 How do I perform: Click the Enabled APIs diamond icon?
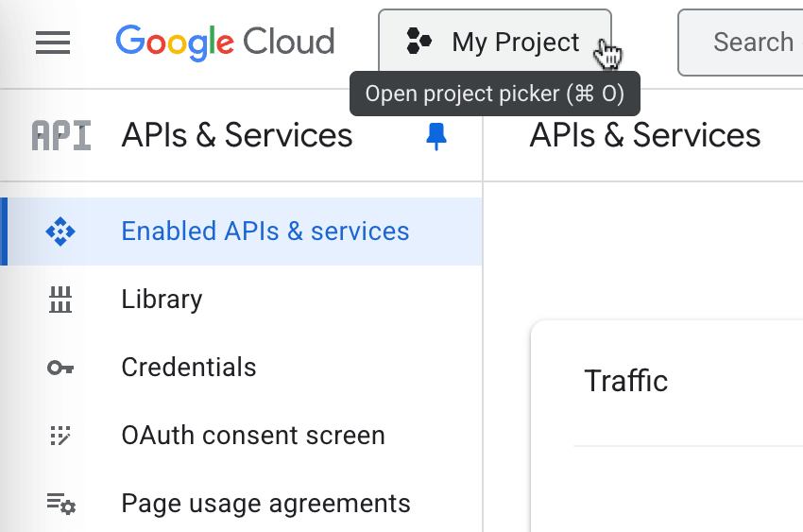click(x=60, y=232)
